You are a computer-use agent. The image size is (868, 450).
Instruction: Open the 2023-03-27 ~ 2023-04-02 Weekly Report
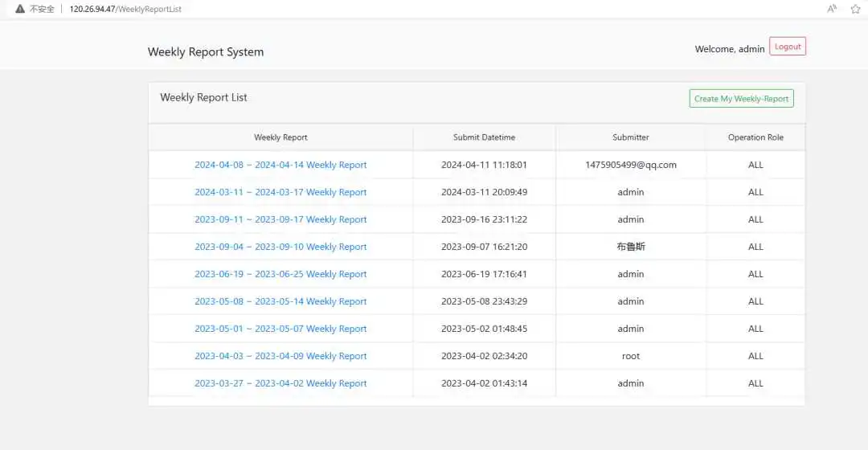[x=280, y=383]
